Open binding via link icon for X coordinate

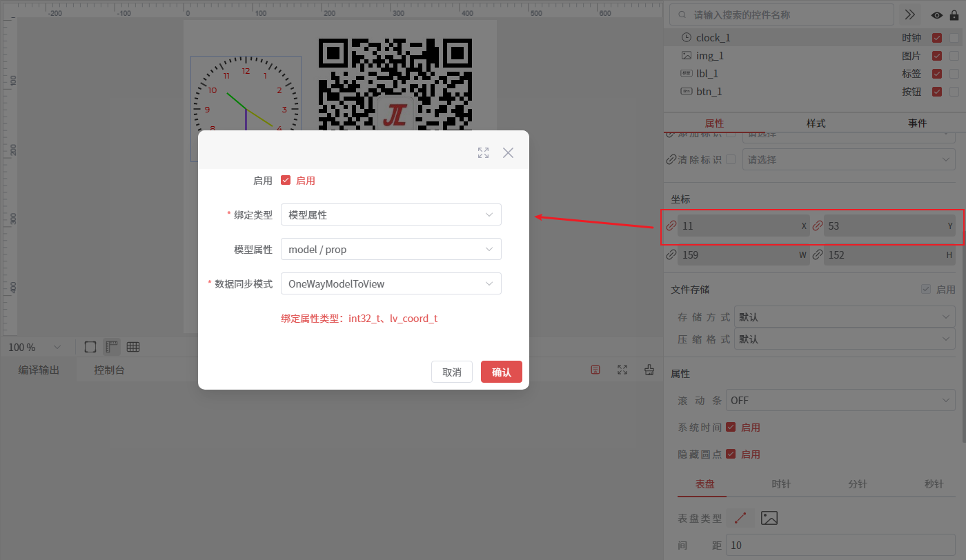click(x=671, y=226)
